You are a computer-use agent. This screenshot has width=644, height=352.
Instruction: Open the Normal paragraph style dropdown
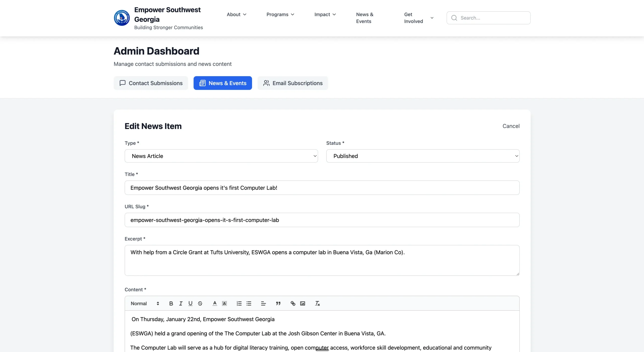coord(145,303)
